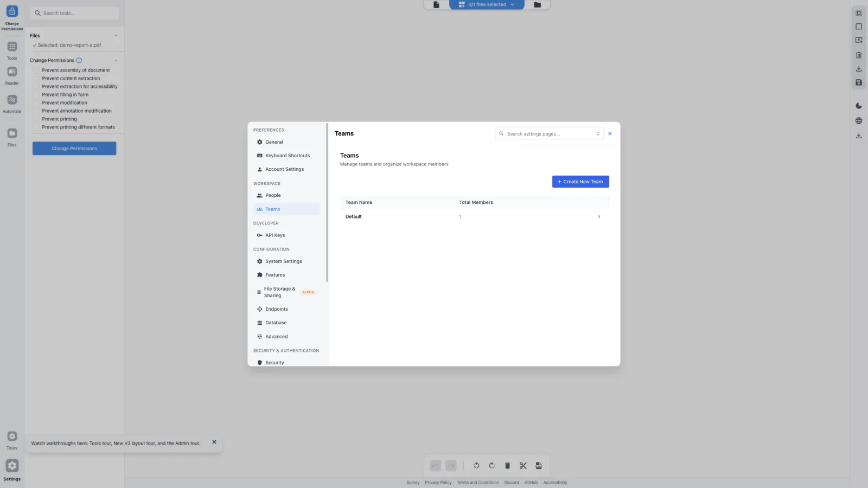Screen dimensions: 868x488
Task: Open the GitHub footer link
Action: pyautogui.click(x=531, y=483)
